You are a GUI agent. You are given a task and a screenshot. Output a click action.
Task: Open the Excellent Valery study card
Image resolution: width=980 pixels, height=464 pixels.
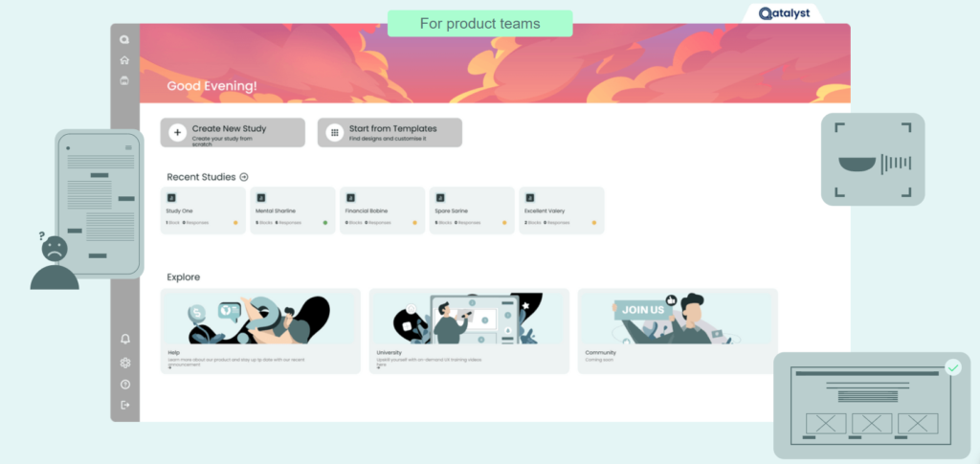pos(561,210)
